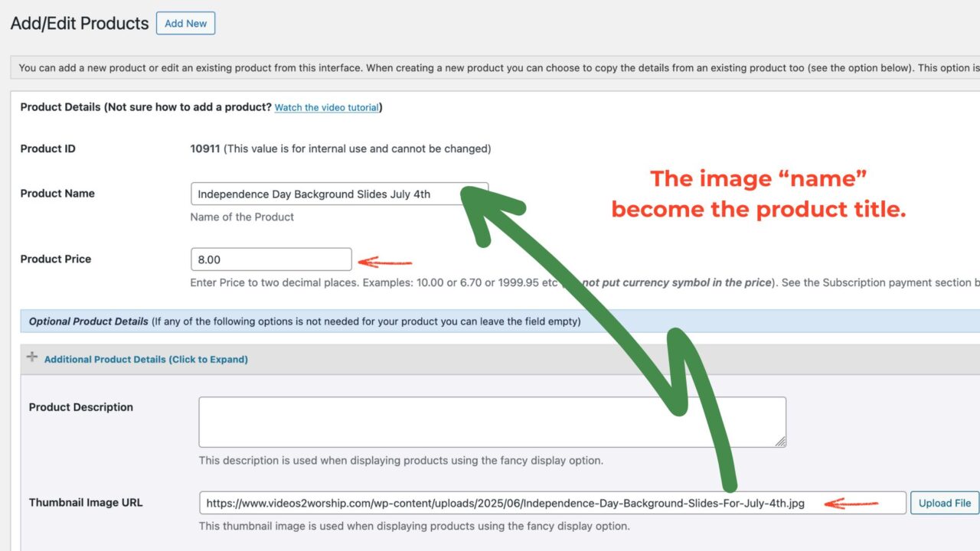Click the Thumbnail Image URL input

[505, 503]
